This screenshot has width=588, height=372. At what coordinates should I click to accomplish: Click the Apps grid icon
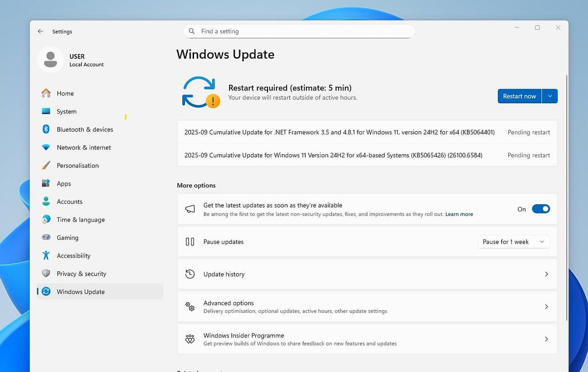pyautogui.click(x=46, y=184)
